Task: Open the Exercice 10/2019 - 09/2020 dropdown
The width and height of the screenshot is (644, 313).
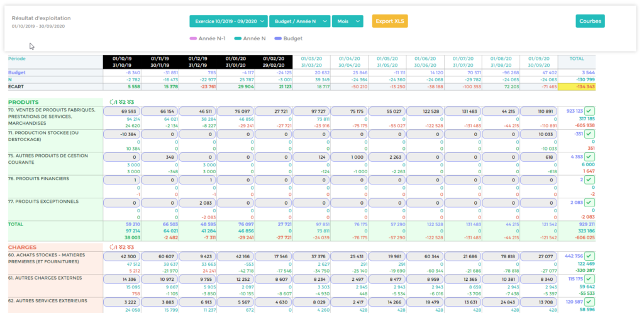Action: point(229,21)
